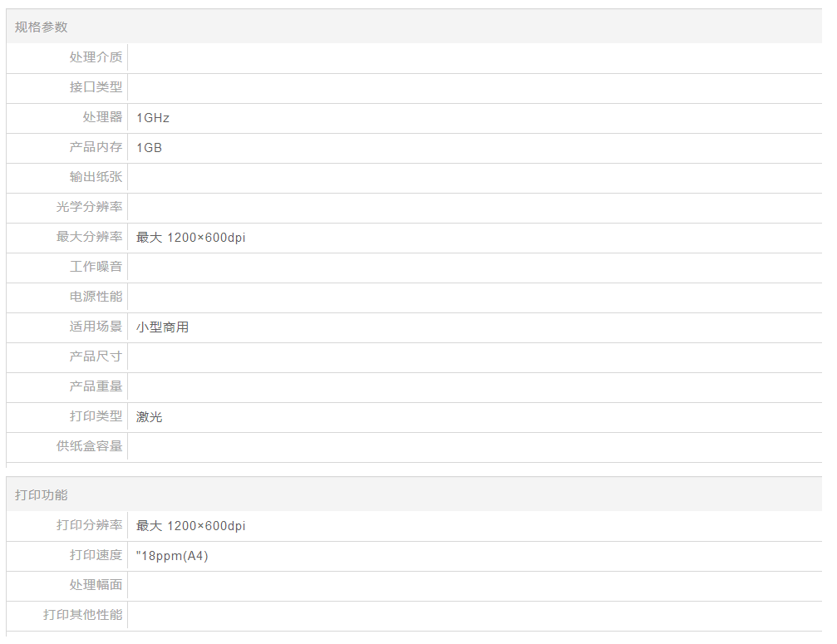Click the 打印其他性能 row label
This screenshot has height=644, width=837.
82,615
